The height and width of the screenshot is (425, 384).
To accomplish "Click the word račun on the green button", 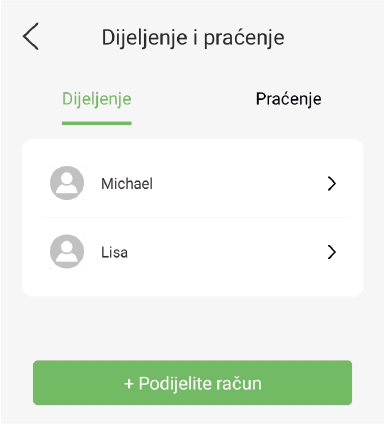I will tap(239, 383).
